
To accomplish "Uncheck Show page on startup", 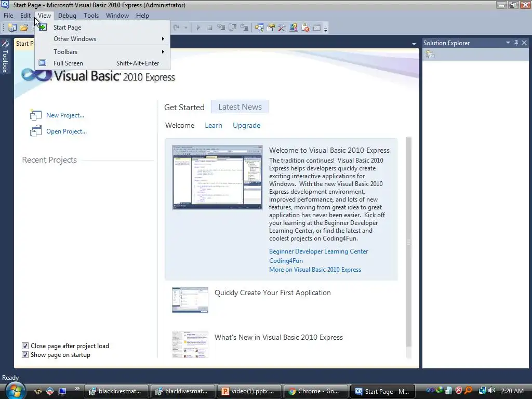I will (25, 354).
